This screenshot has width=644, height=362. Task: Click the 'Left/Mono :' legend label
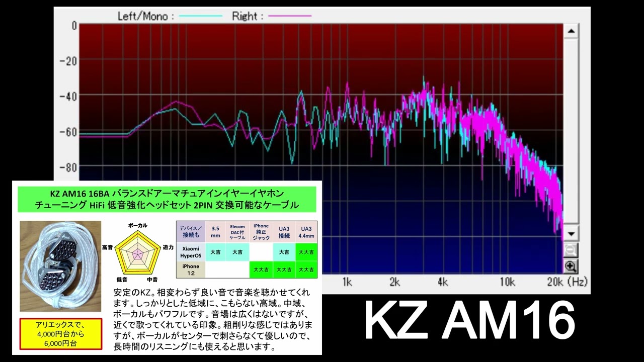(x=145, y=16)
